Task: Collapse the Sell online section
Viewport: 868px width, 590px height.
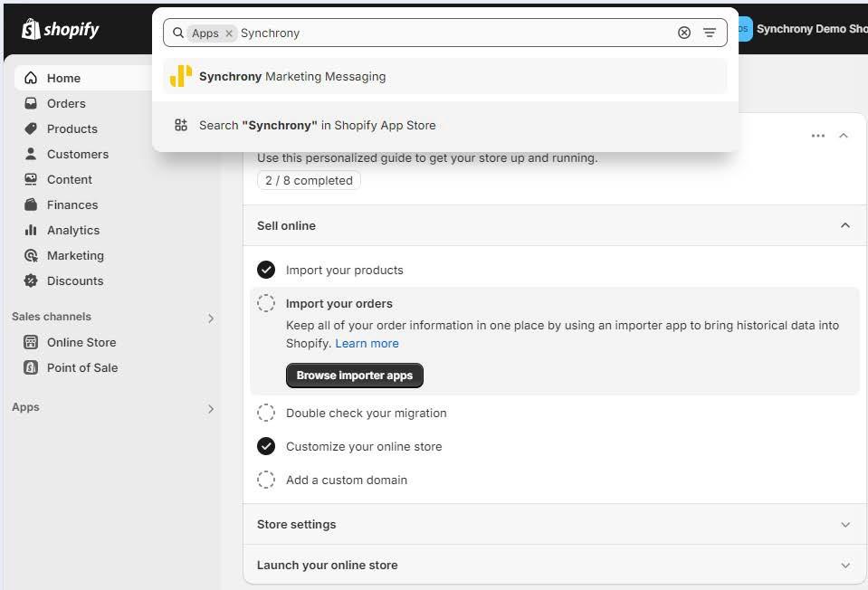Action: [845, 225]
